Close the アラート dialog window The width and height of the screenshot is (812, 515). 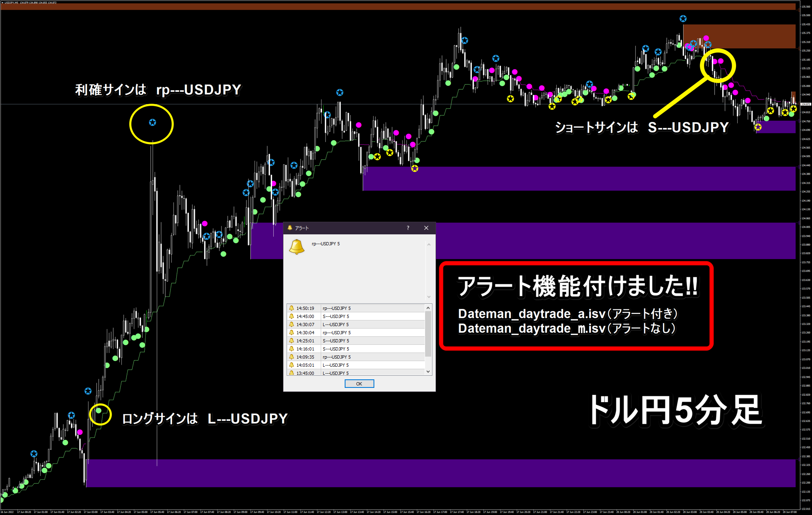pyautogui.click(x=426, y=228)
